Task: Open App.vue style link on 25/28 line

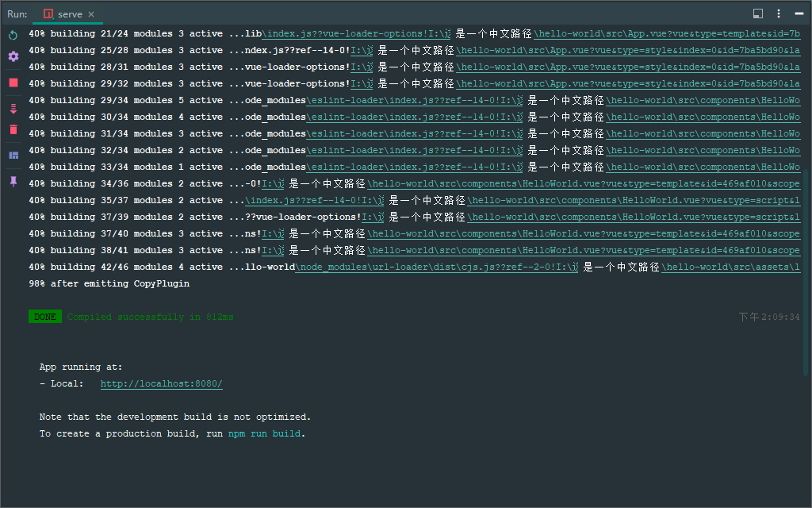Action: coord(628,50)
